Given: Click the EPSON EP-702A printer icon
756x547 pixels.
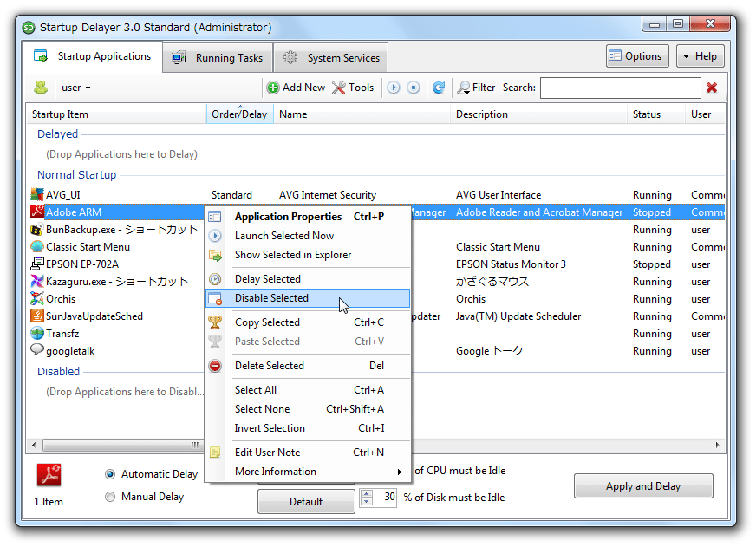Looking at the screenshot, I should pos(37,264).
